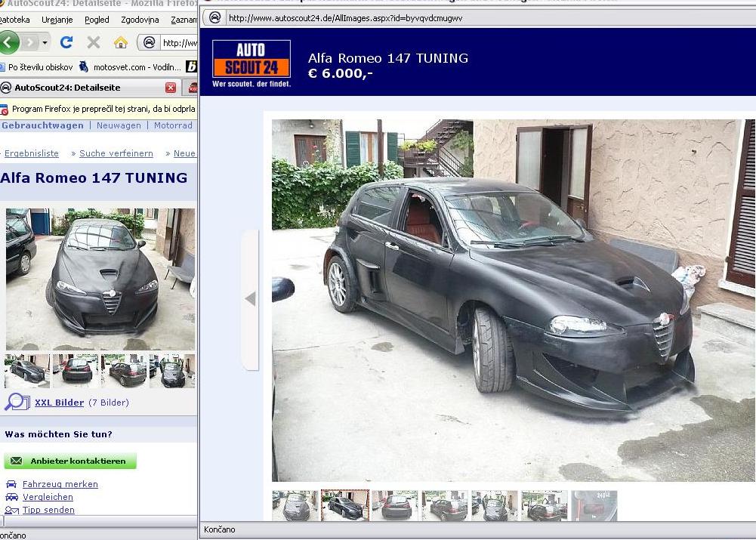
Task: Open the back/forward history dropdown arrow
Action: click(x=45, y=42)
